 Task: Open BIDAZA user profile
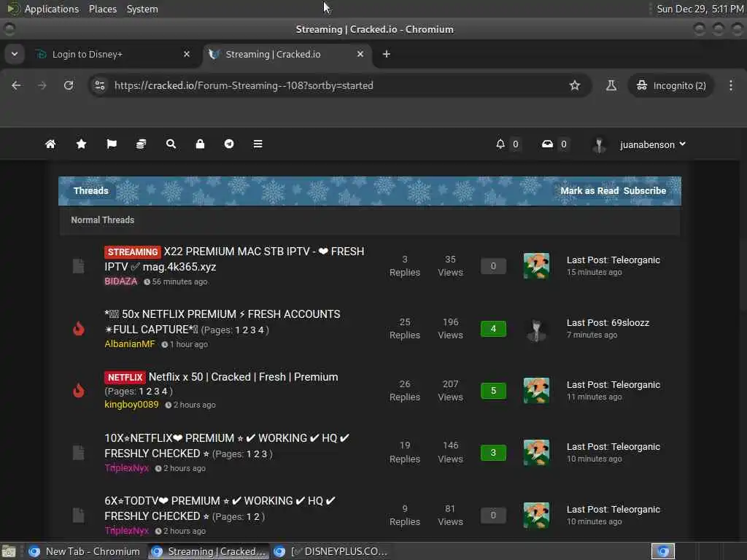pyautogui.click(x=121, y=281)
